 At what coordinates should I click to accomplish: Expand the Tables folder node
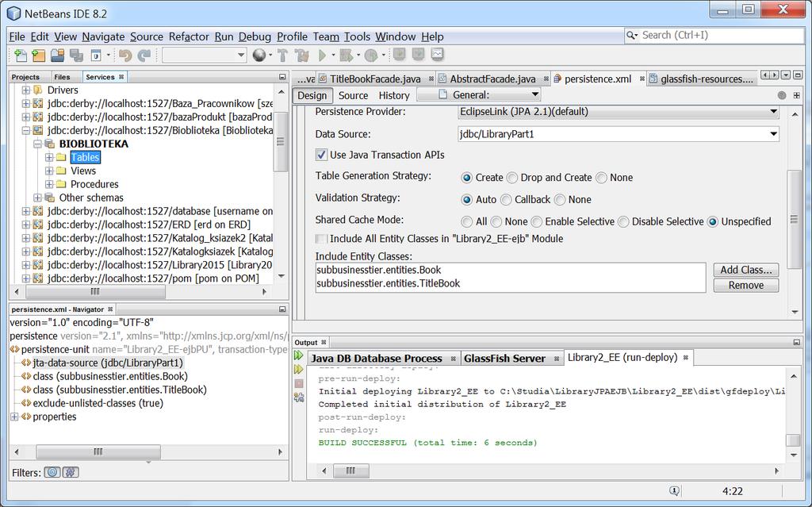pos(49,157)
